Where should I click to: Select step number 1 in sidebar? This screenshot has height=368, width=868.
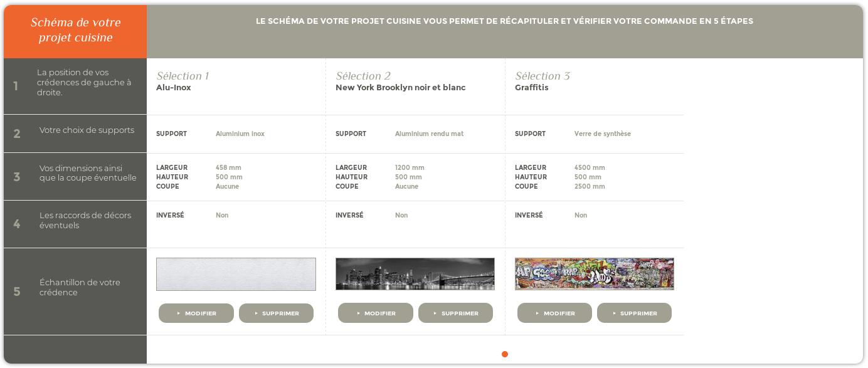(16, 87)
